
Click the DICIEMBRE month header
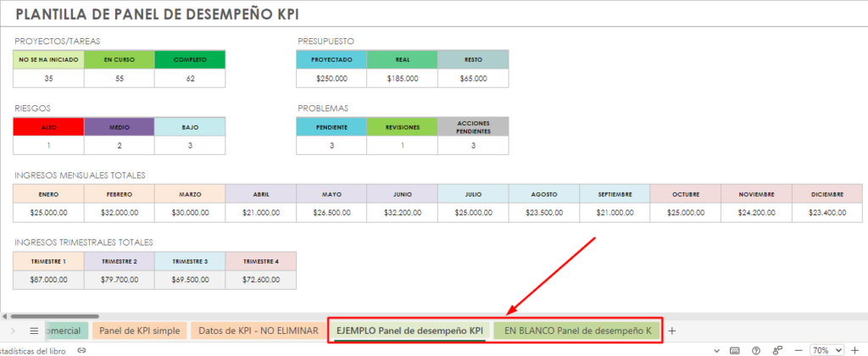pos(827,194)
